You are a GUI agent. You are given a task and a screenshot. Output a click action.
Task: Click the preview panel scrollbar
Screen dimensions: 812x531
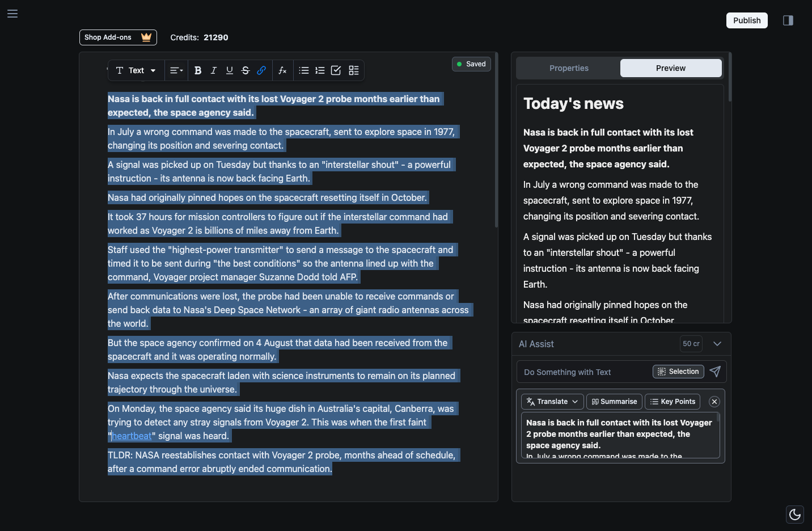click(x=730, y=77)
